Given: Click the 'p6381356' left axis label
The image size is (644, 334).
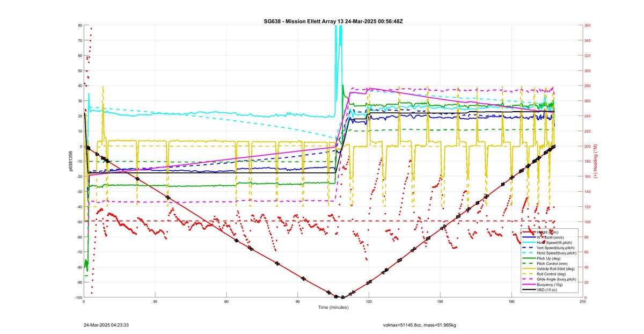Looking at the screenshot, I should coord(70,161).
